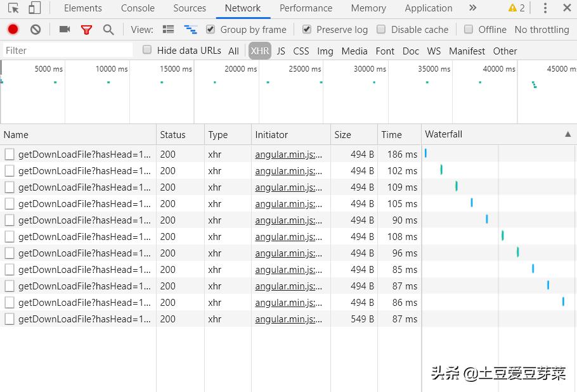The image size is (577, 392).
Task: Uncheck Group by frame checkbox
Action: pos(211,29)
